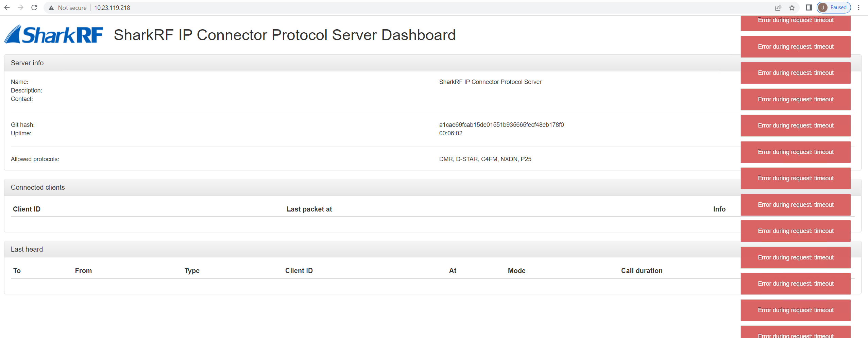Open the Paused profile button
Image resolution: width=868 pixels, height=338 pixels.
click(834, 7)
